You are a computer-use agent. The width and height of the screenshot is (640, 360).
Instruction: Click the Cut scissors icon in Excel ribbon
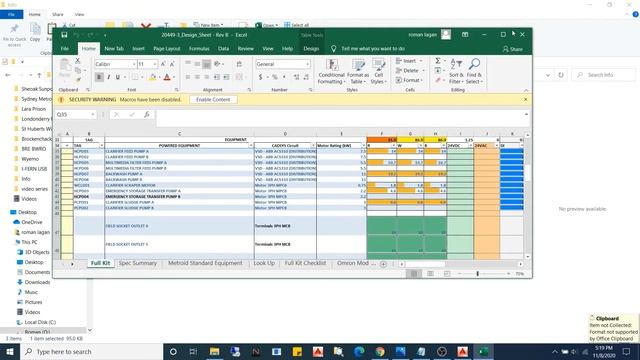[x=78, y=60]
